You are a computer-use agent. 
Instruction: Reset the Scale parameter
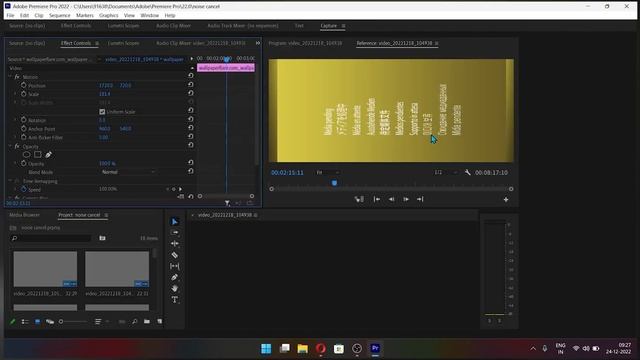click(191, 93)
